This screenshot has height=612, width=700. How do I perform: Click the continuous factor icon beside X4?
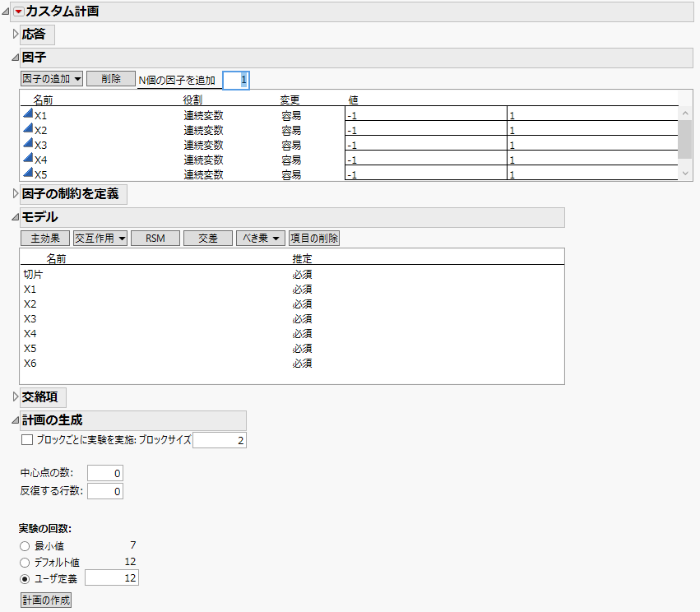click(x=27, y=160)
